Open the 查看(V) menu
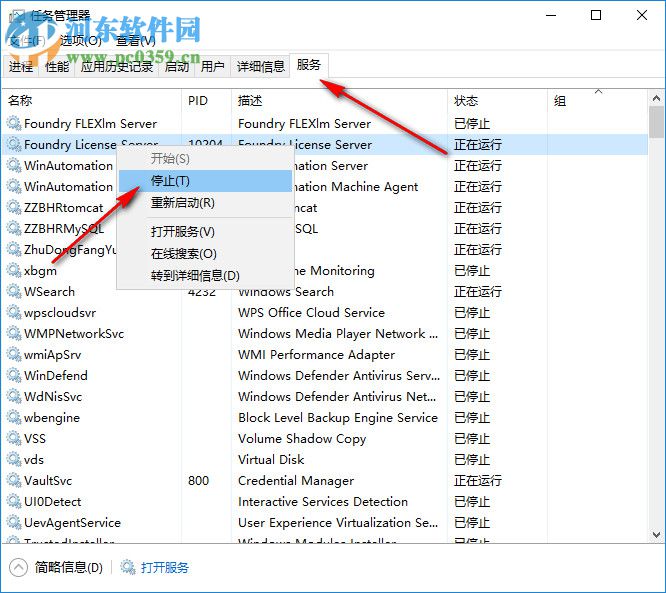 (x=135, y=40)
